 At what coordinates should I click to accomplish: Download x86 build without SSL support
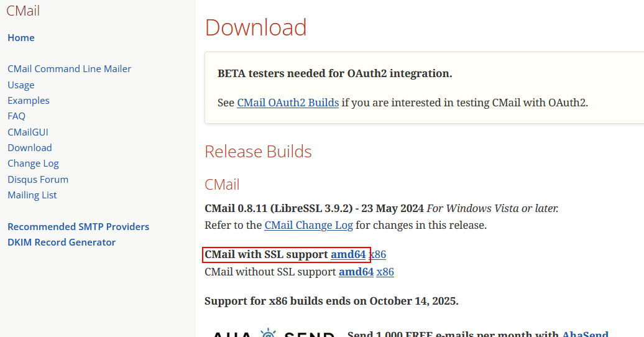click(385, 272)
